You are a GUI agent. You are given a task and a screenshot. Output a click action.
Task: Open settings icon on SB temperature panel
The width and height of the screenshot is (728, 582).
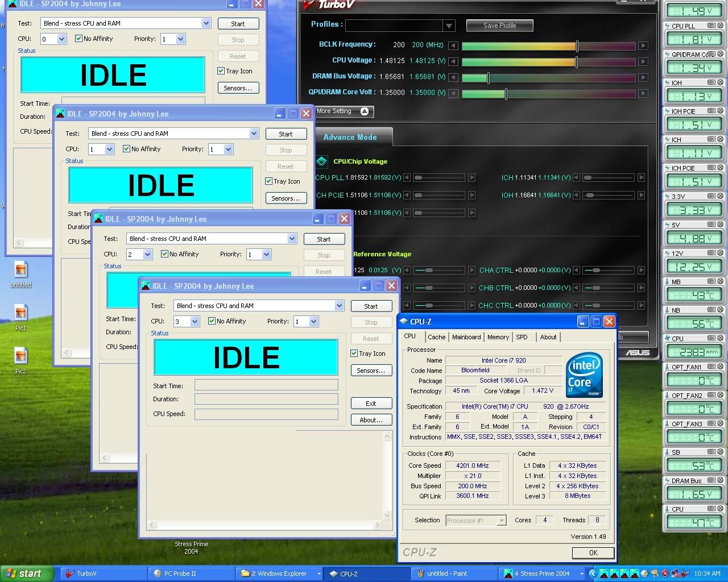pyautogui.click(x=712, y=452)
